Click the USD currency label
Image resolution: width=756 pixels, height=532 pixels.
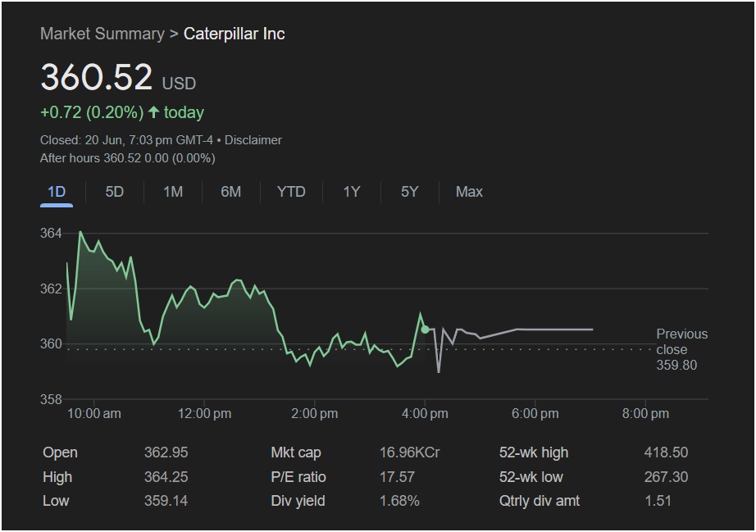pos(179,84)
